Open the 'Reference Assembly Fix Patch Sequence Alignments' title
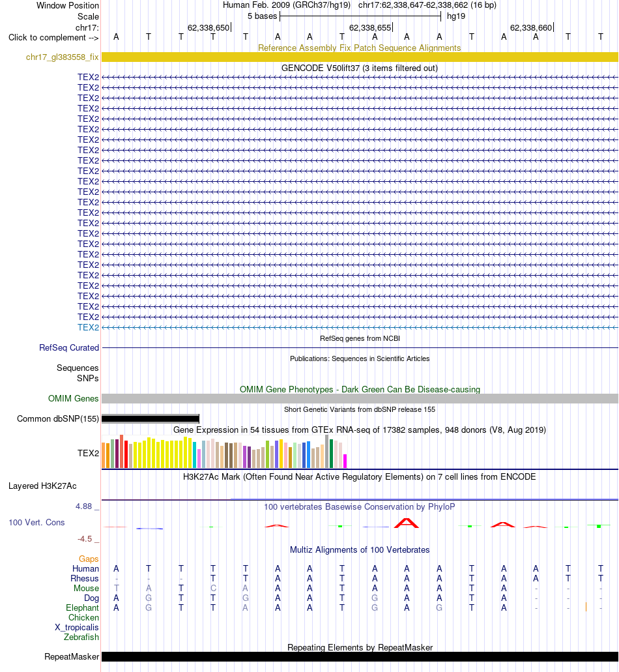This screenshot has height=672, width=619. click(x=360, y=48)
